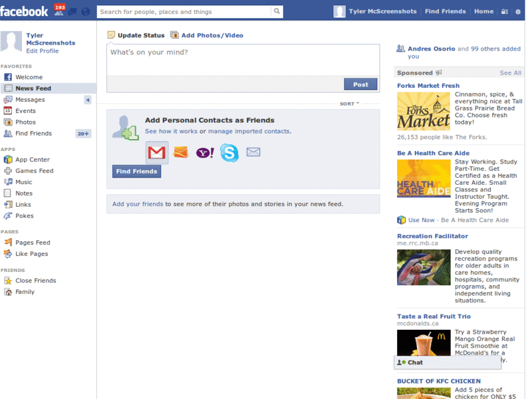Click the Pokes icon in sidebar

[8, 215]
